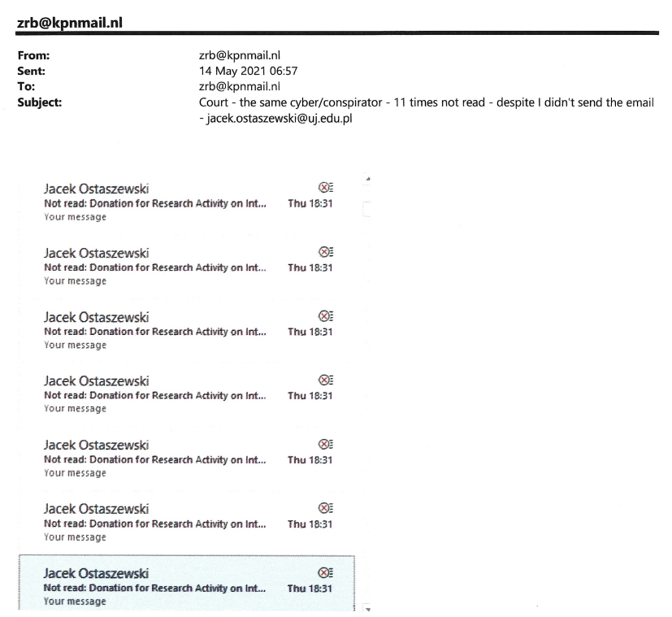Click the scroll-down arrow of the message list
Screen dimensions: 672x617
tap(368, 609)
